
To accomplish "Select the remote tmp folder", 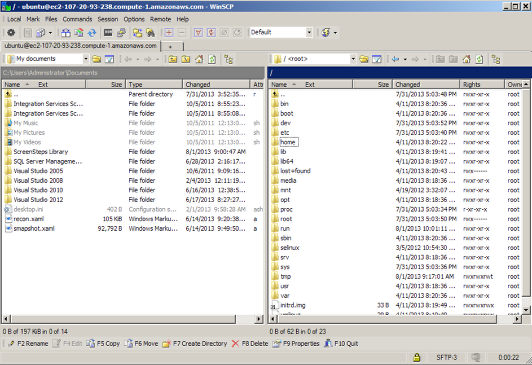I will [285, 276].
